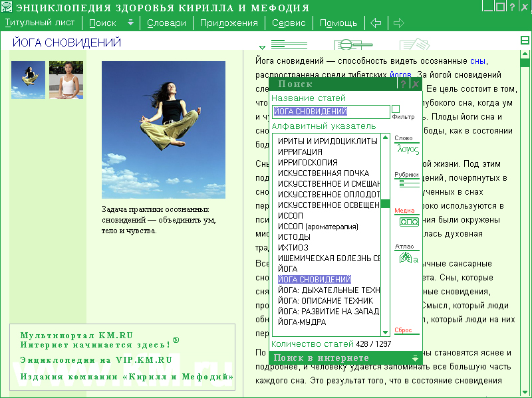The image size is (532, 398).
Task: Select the levitating woman thumbnail
Action: 28,80
